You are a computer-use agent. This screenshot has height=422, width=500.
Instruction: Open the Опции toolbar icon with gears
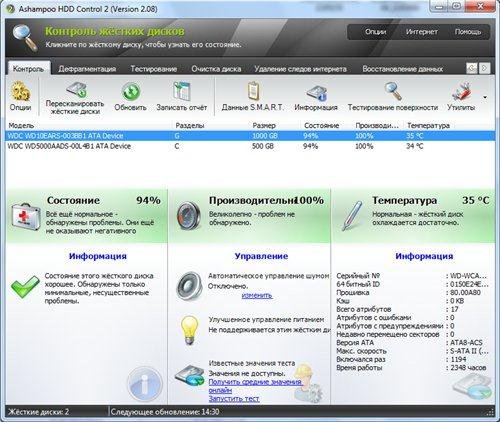pos(21,91)
